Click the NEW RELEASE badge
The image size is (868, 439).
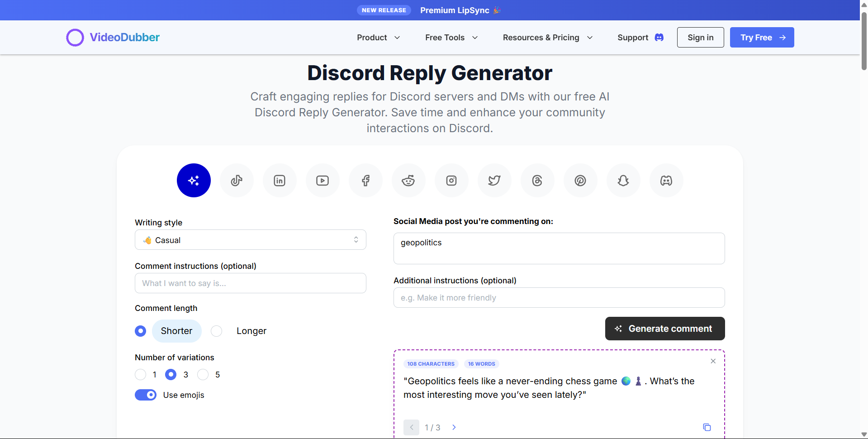click(384, 10)
